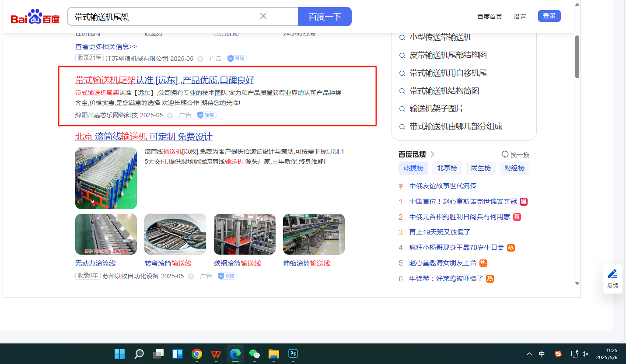Click 保障 badge beside 绵阳川嘉芯乐网络科技
This screenshot has width=626, height=364.
(x=206, y=115)
